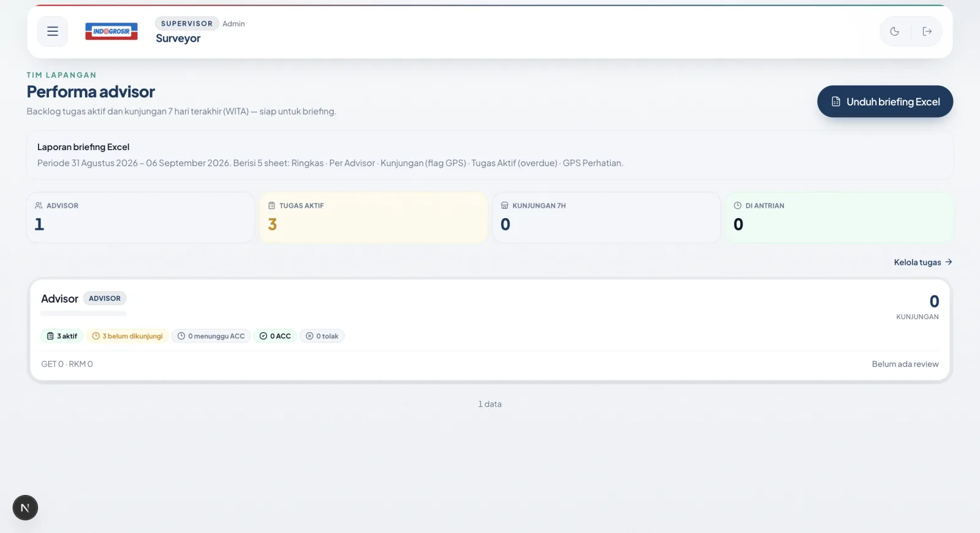Screen dimensions: 980x533
Task: Click the 'Admin' label in header
Action: pos(233,24)
